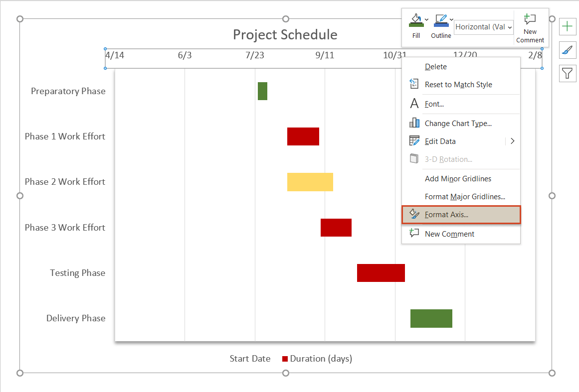Viewport: 579px width, 392px height.
Task: Click the Edit Data spreadsheet icon
Action: coord(414,141)
